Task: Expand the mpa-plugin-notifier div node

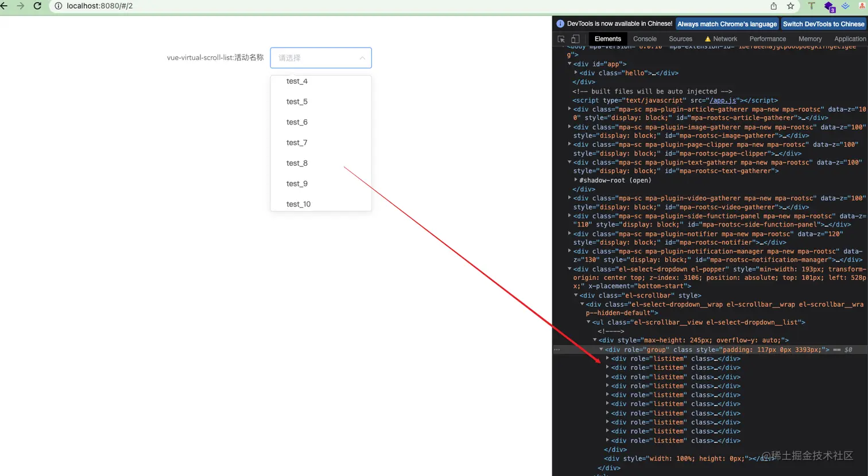Action: click(569, 233)
